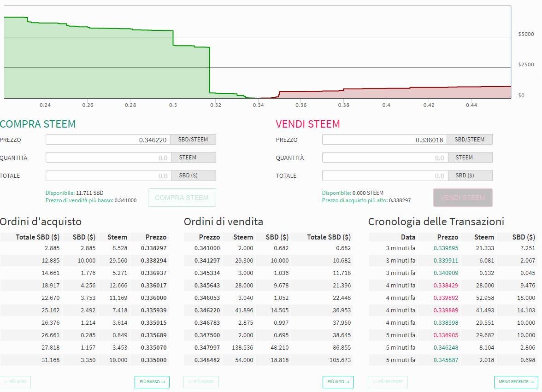This screenshot has width=542, height=392.
Task: Select buy order priced 0.335939
Action: 84,310
